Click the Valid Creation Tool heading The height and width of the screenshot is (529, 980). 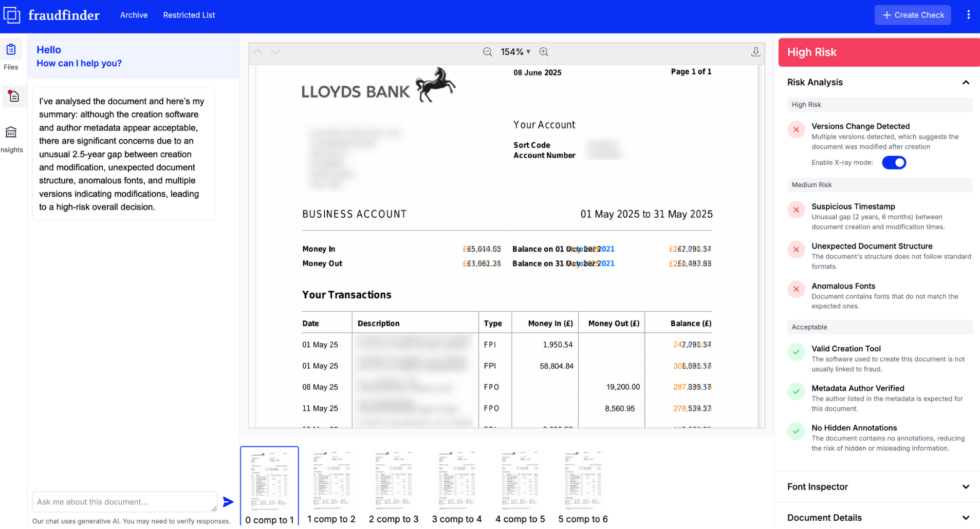pyautogui.click(x=846, y=349)
